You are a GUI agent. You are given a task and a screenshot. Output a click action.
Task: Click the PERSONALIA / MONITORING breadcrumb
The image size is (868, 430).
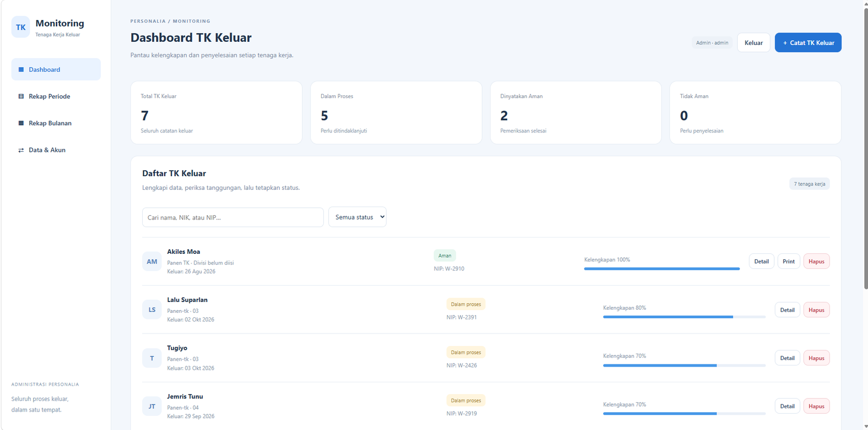pyautogui.click(x=170, y=21)
